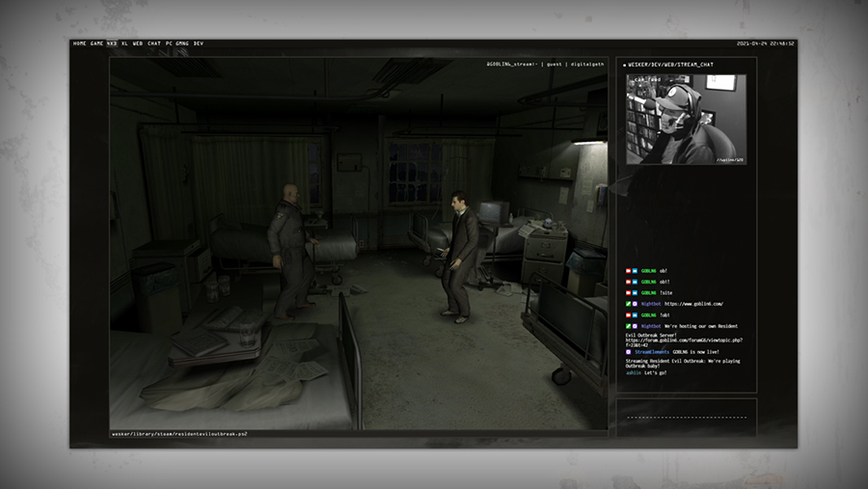Screen dimensions: 868x489
Task: Click the blue badge on GOBLN6 'ob!' message
Action: pyautogui.click(x=635, y=271)
